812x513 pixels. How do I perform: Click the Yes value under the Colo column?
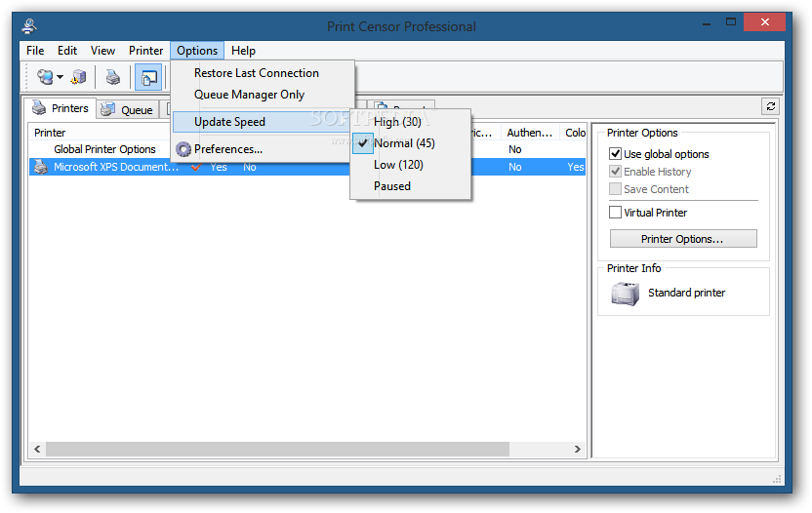click(576, 167)
